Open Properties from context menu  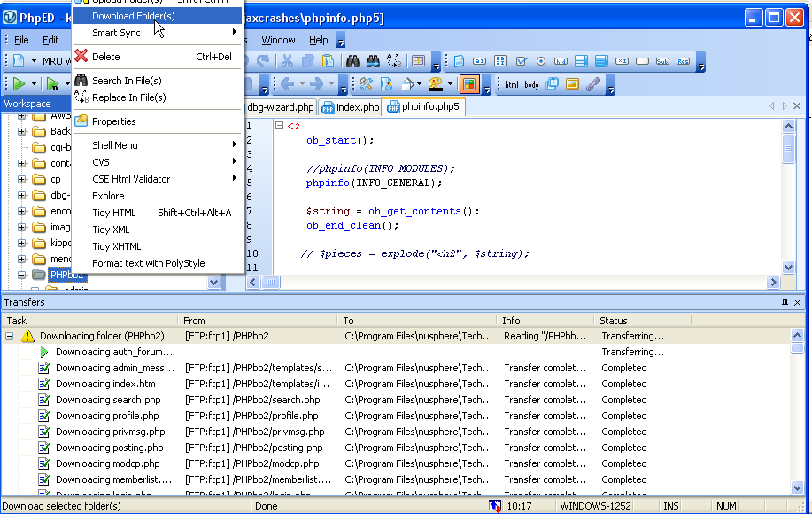[158, 121]
